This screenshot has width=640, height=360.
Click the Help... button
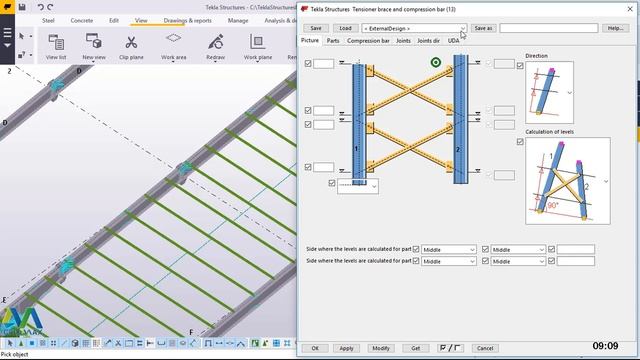[616, 28]
